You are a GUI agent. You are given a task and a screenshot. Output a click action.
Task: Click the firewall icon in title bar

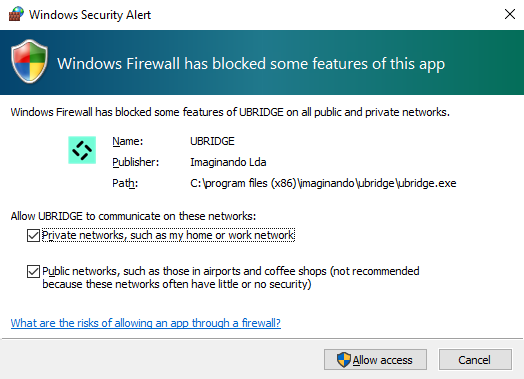tap(16, 14)
